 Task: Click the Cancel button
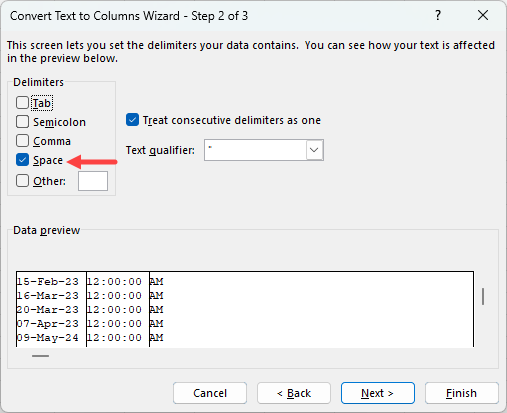[210, 393]
